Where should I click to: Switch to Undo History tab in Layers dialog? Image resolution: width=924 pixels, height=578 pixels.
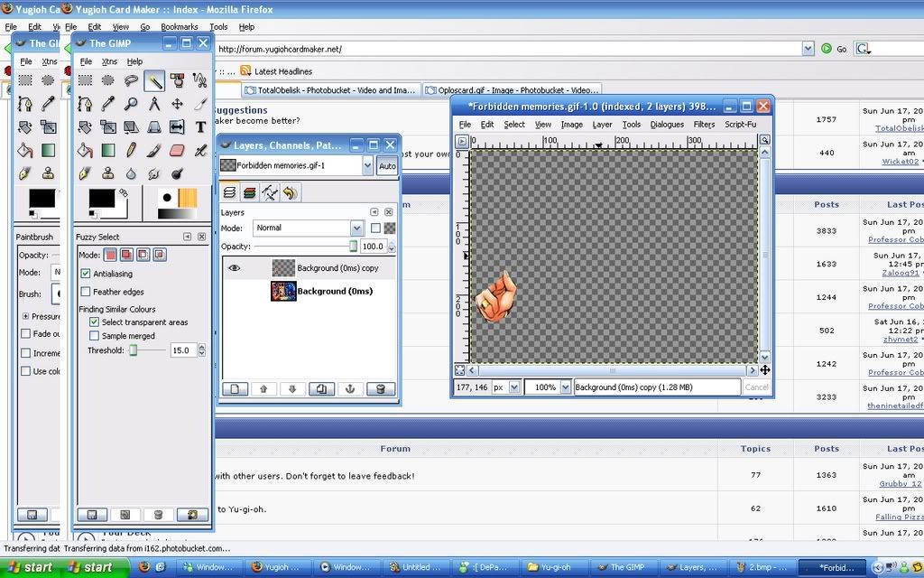(x=290, y=192)
